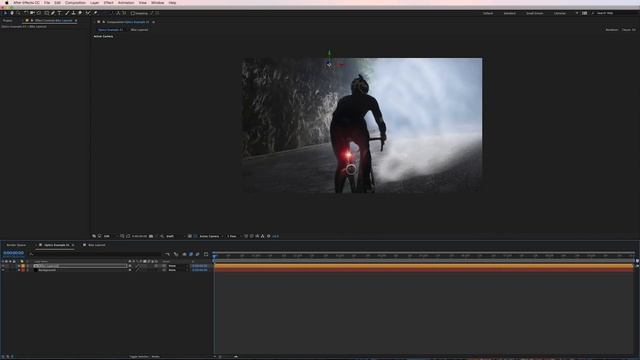Click the playhead current-time indicator
640x360 pixels.
[214, 256]
